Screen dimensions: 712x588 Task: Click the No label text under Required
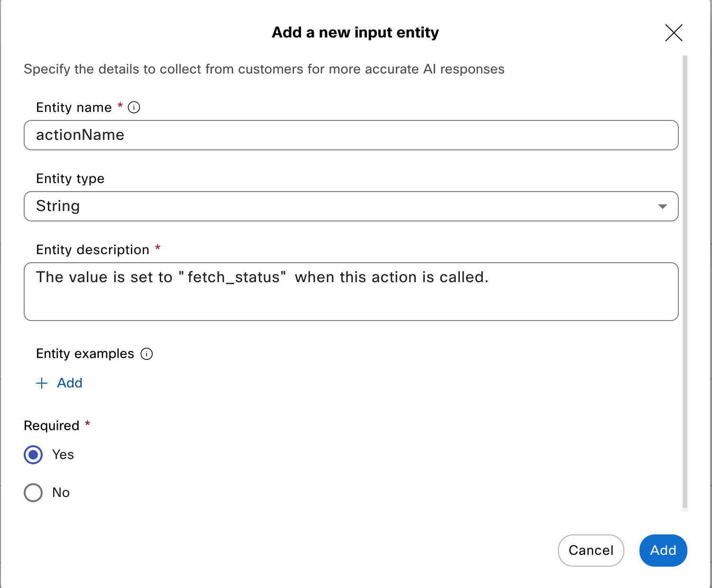(61, 493)
